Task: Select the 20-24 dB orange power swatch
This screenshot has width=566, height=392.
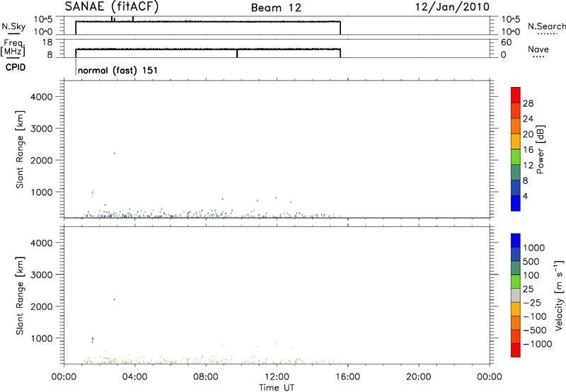Action: coord(516,126)
